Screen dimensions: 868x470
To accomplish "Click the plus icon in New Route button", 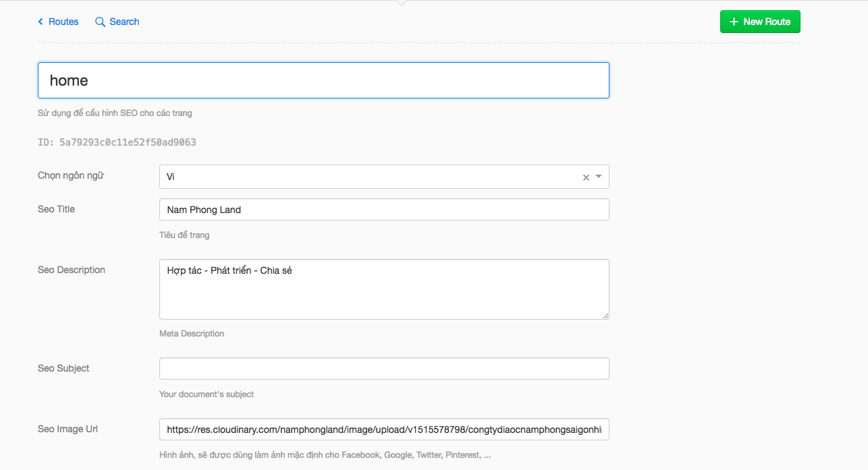I will click(x=734, y=22).
